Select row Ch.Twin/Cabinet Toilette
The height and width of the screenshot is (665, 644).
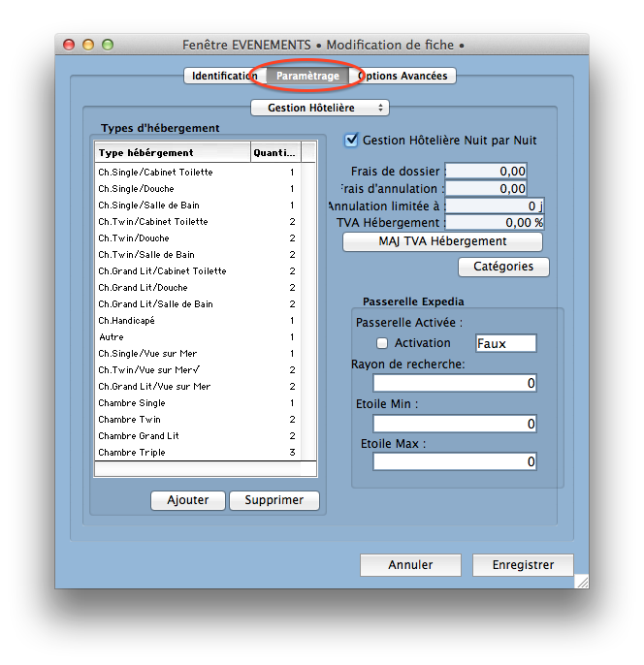(198, 222)
